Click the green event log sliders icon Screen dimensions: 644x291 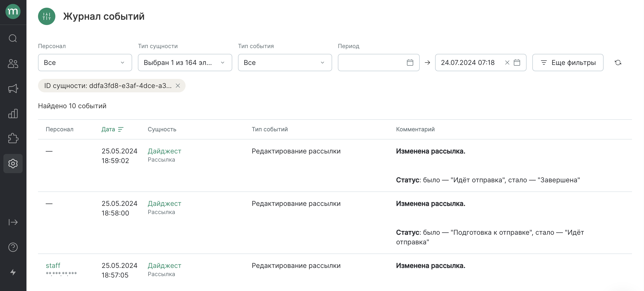(x=46, y=17)
